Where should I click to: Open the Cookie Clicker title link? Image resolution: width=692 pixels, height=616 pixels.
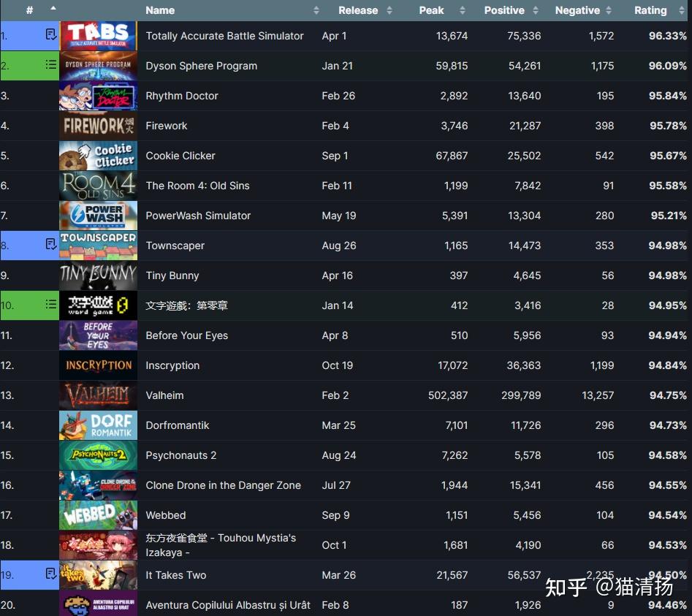pyautogui.click(x=180, y=156)
